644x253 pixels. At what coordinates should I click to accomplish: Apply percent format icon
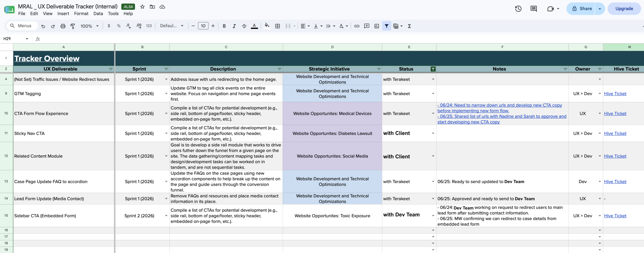point(119,26)
